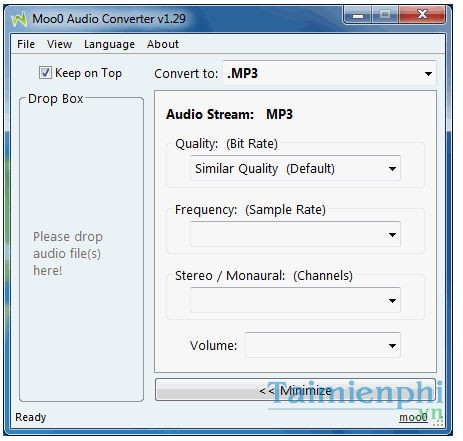The height and width of the screenshot is (441, 463).
Task: Open the Convert to format dropdown
Action: pyautogui.click(x=329, y=73)
